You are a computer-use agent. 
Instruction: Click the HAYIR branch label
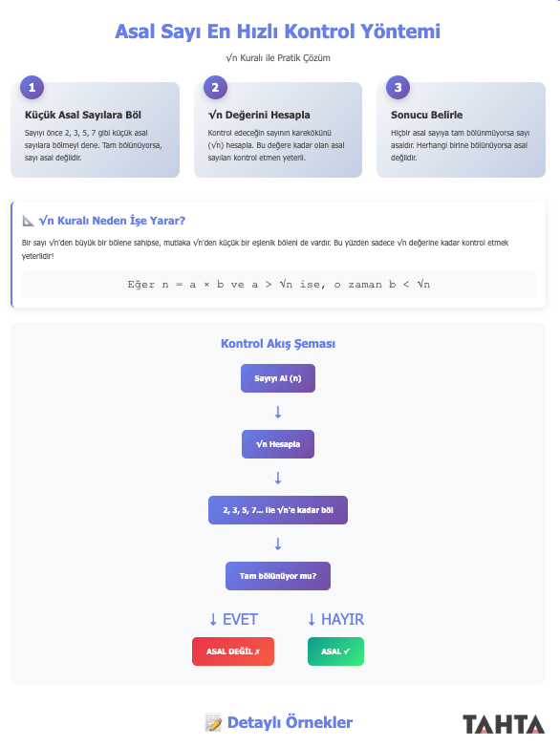coord(336,619)
